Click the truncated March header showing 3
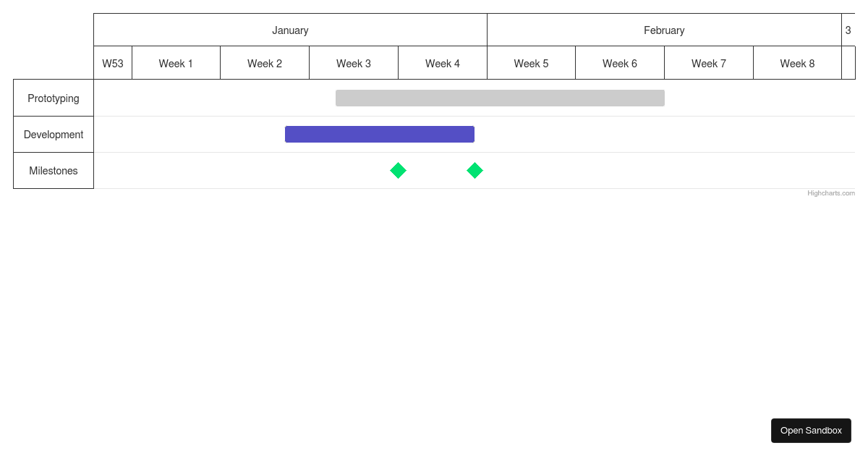868x456 pixels. (848, 30)
